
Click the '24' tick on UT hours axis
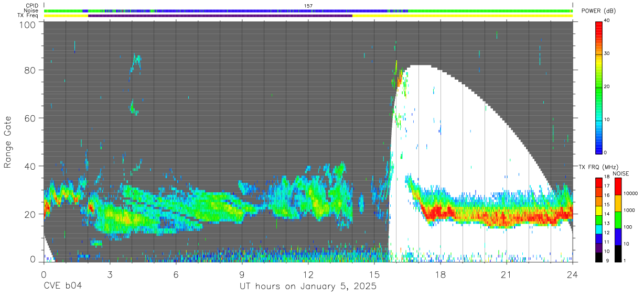573,274
